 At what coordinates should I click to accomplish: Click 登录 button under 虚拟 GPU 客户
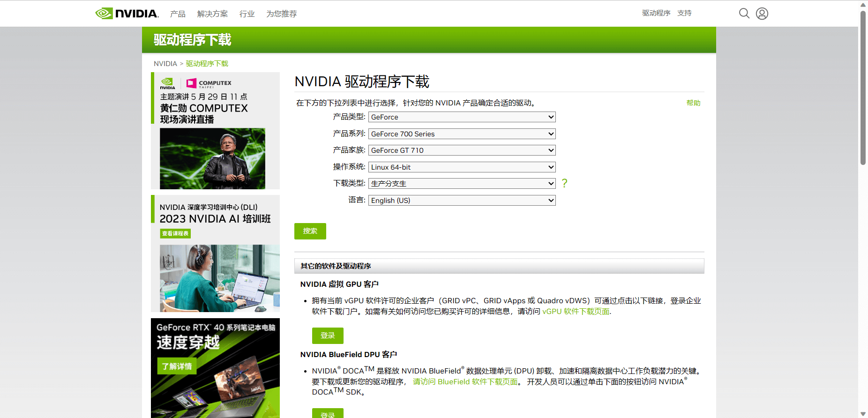point(328,336)
